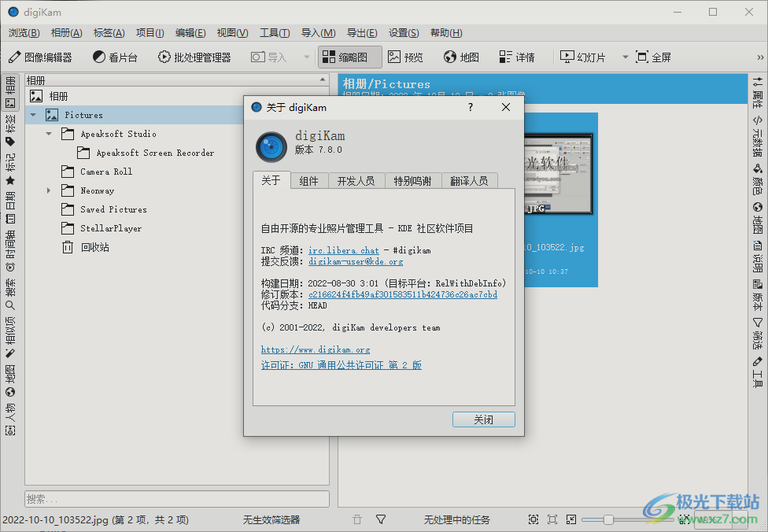
Task: Open the right 工具 tools tab
Action: click(x=758, y=371)
